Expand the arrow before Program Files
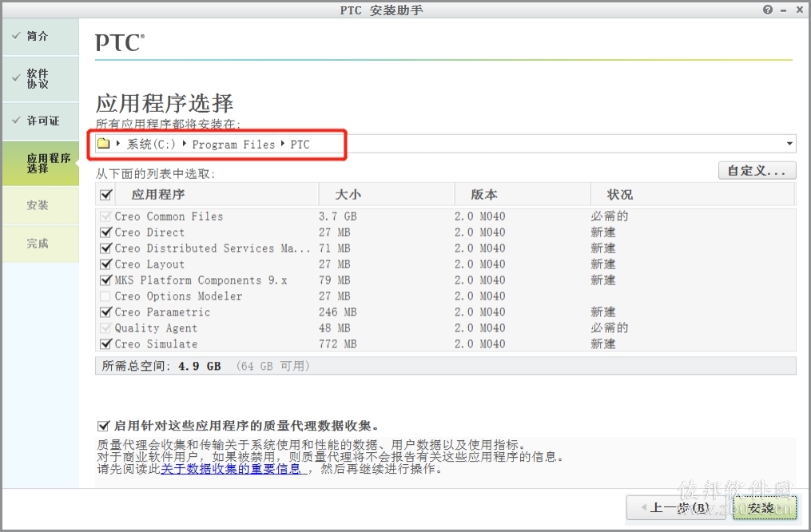This screenshot has width=811, height=532. [x=185, y=144]
